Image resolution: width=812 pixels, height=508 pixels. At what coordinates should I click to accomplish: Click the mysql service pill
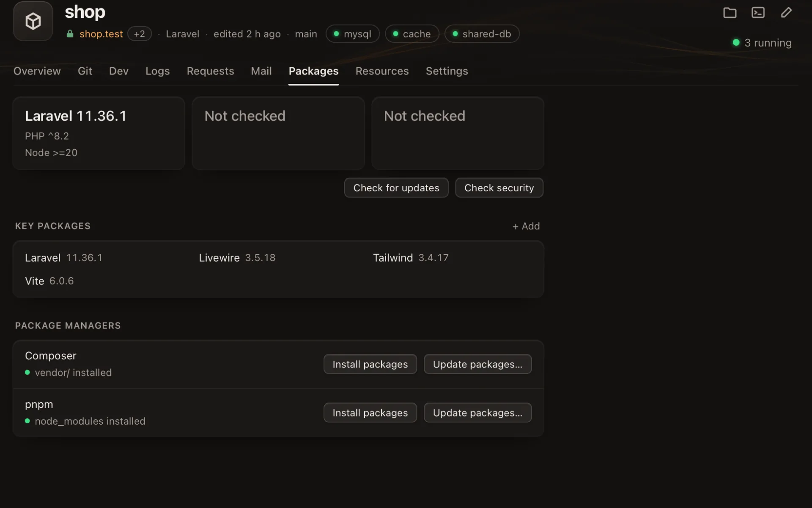pyautogui.click(x=353, y=34)
